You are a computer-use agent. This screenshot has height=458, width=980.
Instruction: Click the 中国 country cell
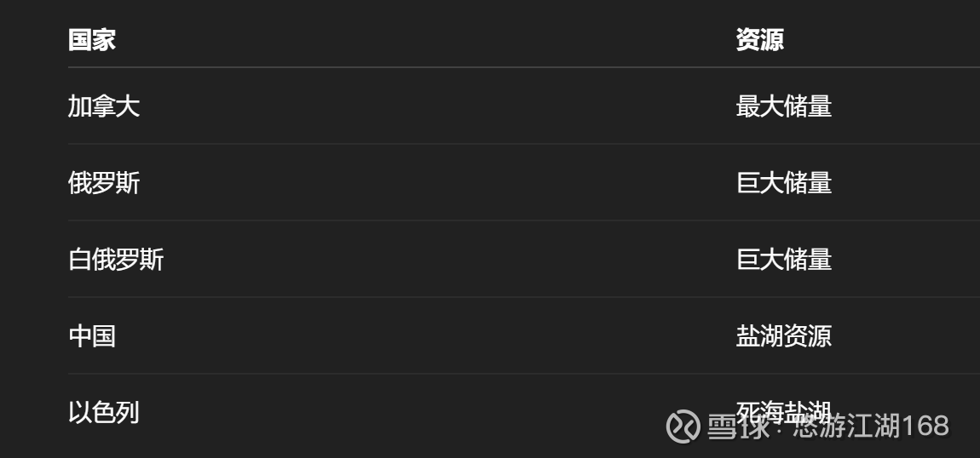point(92,336)
